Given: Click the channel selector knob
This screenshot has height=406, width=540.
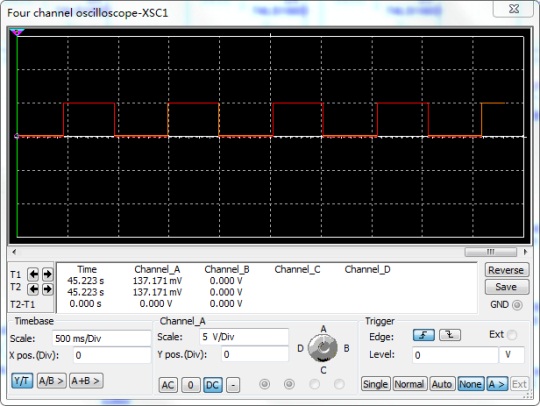Looking at the screenshot, I should point(323,348).
